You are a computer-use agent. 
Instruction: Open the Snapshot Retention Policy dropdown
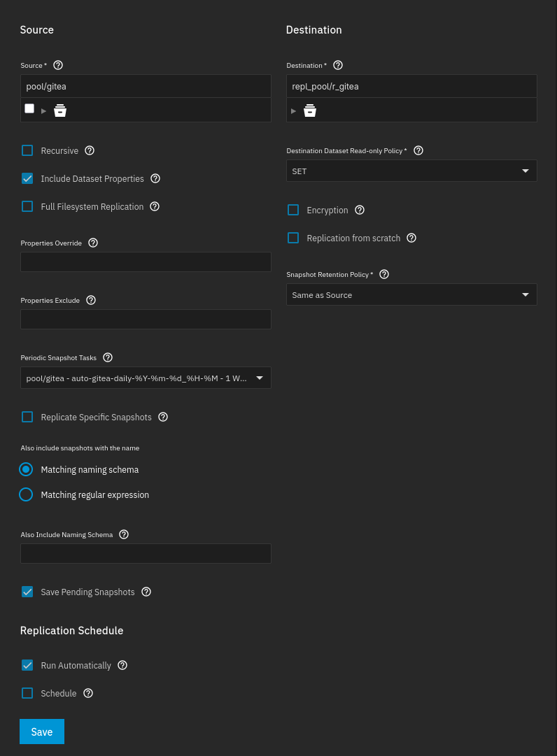pos(411,294)
